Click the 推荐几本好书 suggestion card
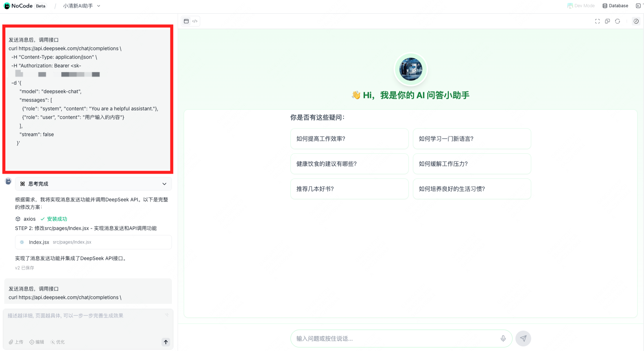Screen dimensions: 644x351 pyautogui.click(x=349, y=189)
